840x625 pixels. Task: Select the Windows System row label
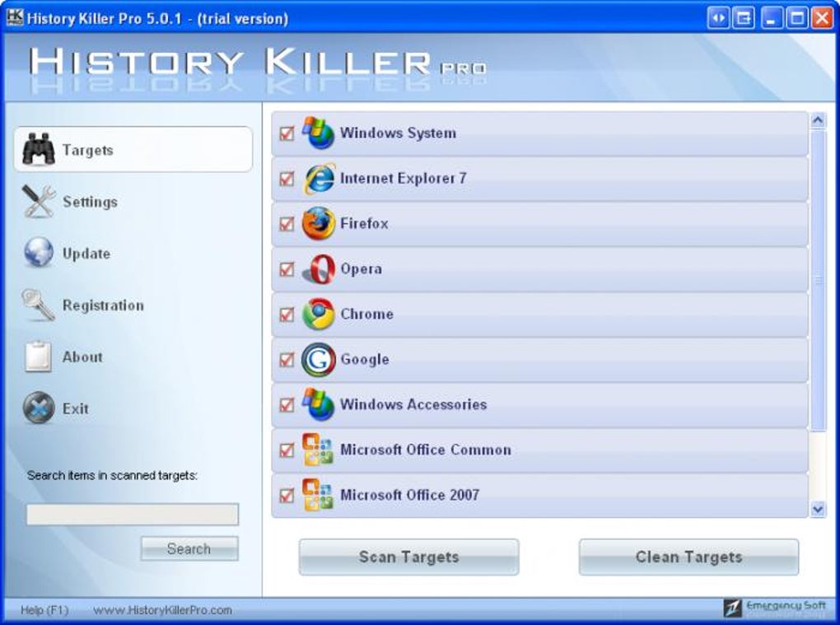point(398,133)
